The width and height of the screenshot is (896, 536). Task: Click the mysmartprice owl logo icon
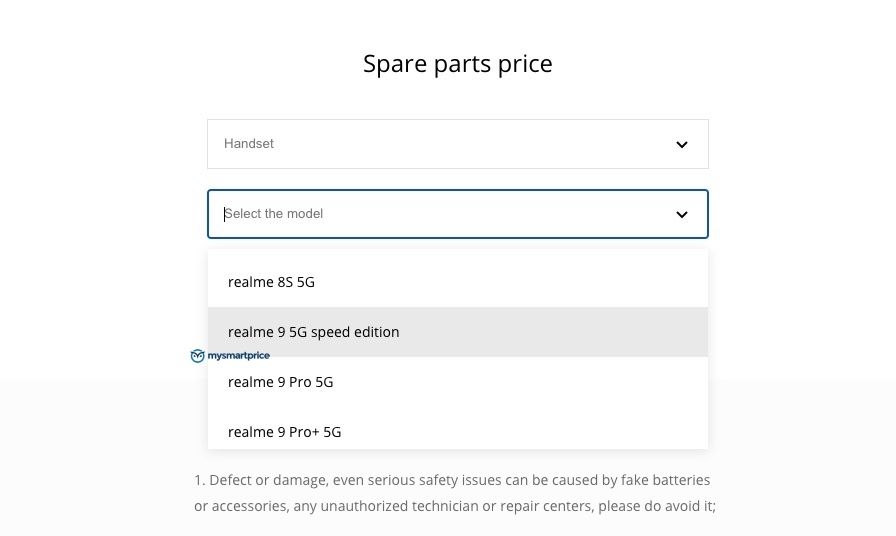pyautogui.click(x=197, y=356)
